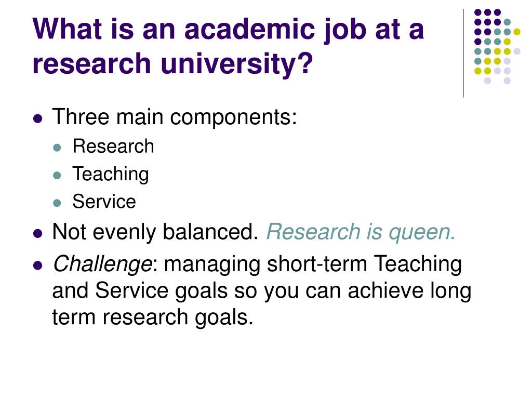Click the word 'Teaching' in the sub-list
Image resolution: width=532 pixels, height=399 pixels.
click(111, 175)
